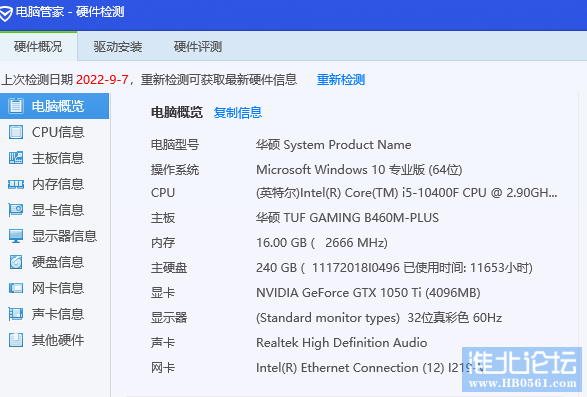The width and height of the screenshot is (587, 397).
Task: Click the 电脑概览 clipboard icon in the sidebar
Action: coord(16,106)
